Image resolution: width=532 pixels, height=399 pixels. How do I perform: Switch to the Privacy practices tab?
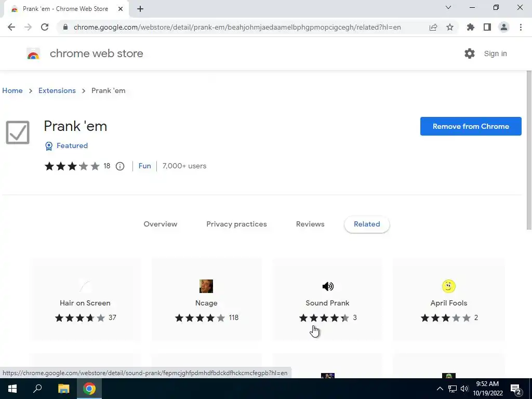point(236,224)
